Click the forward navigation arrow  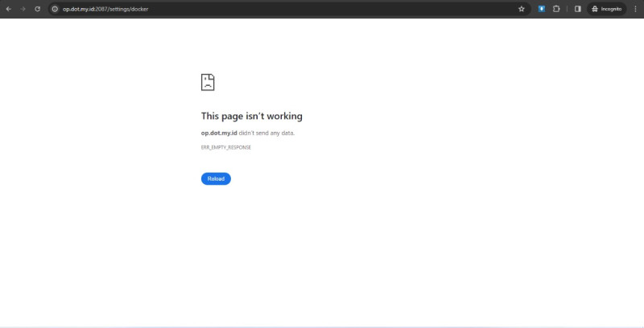tap(23, 9)
